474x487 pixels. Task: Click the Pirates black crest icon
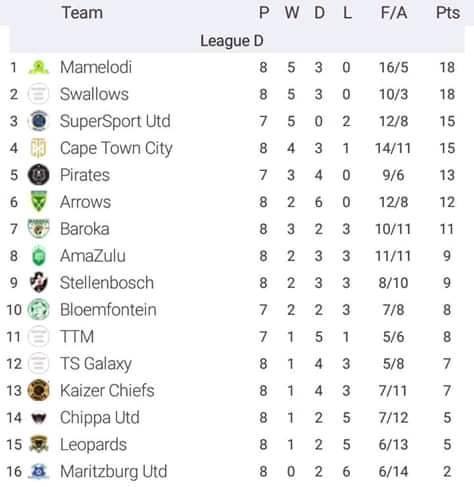[39, 175]
